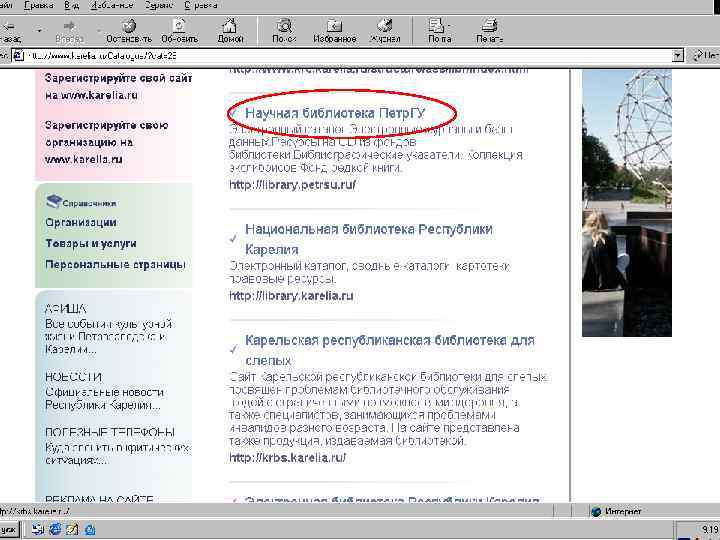Screen dimensions: 720x540
Task: Open the Персональные страницы link
Action: click(115, 264)
